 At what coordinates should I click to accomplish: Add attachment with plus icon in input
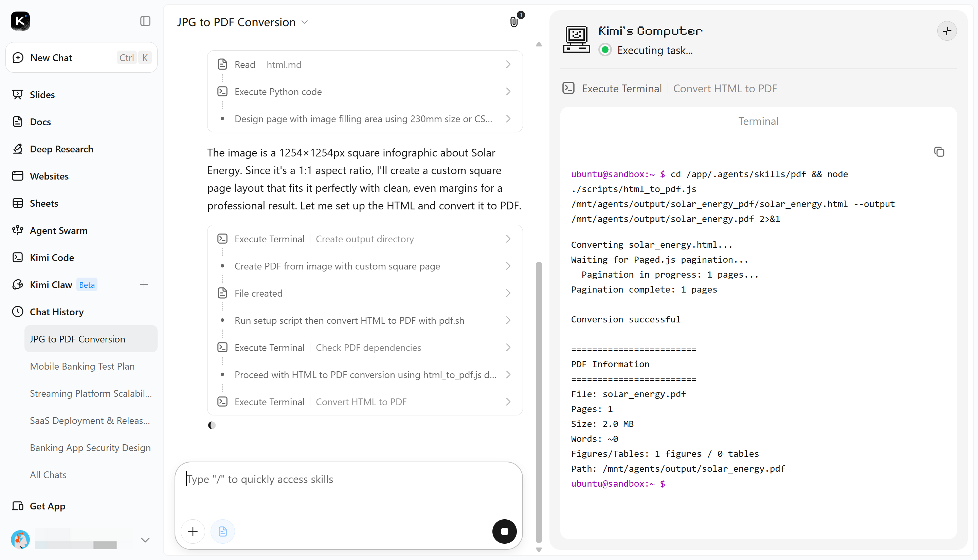(x=193, y=531)
